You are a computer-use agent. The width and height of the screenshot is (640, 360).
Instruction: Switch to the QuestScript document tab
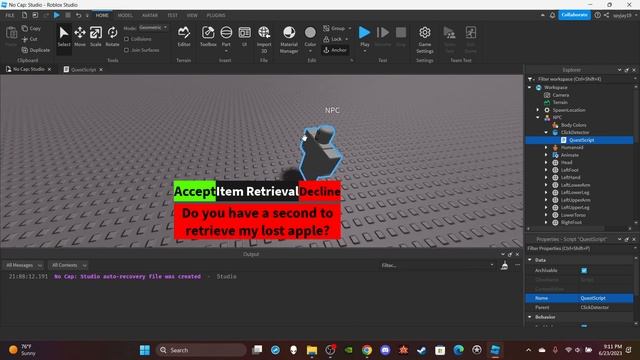click(83, 69)
